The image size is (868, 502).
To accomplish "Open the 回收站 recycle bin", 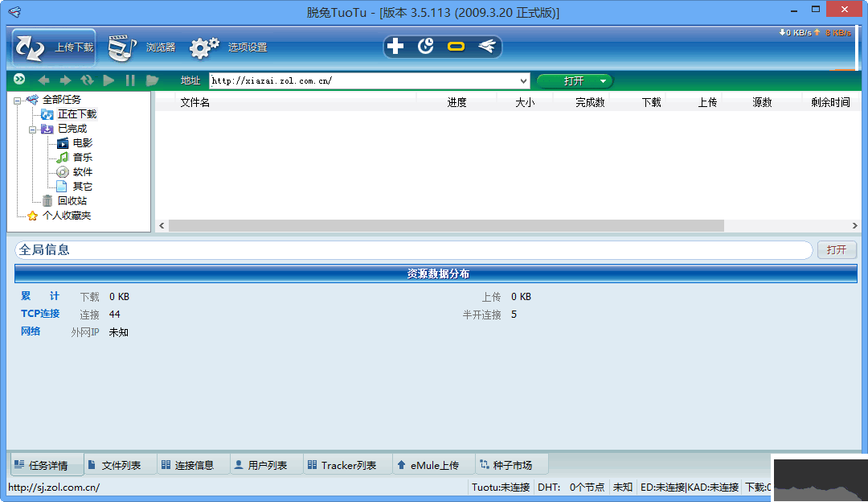I will [72, 200].
